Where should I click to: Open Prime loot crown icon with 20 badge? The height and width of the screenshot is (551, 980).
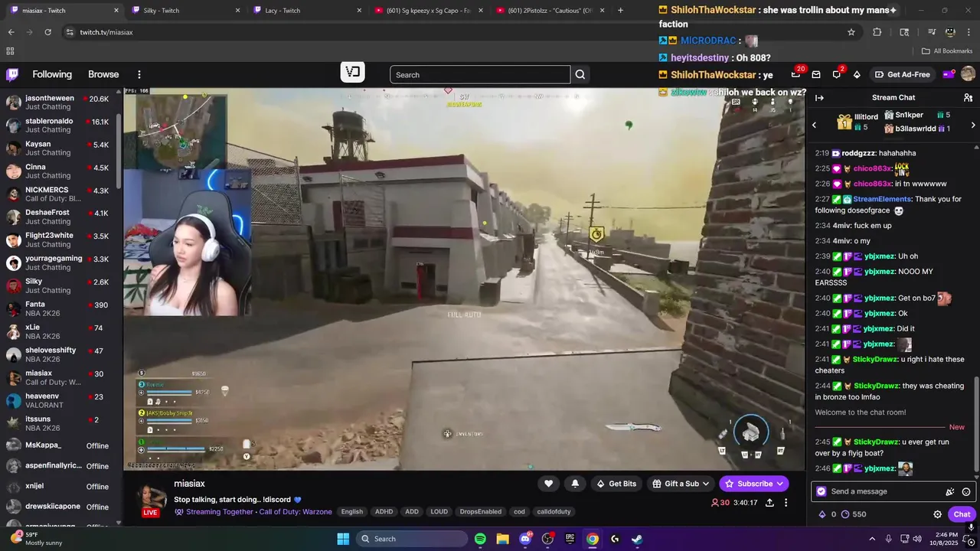pos(796,74)
